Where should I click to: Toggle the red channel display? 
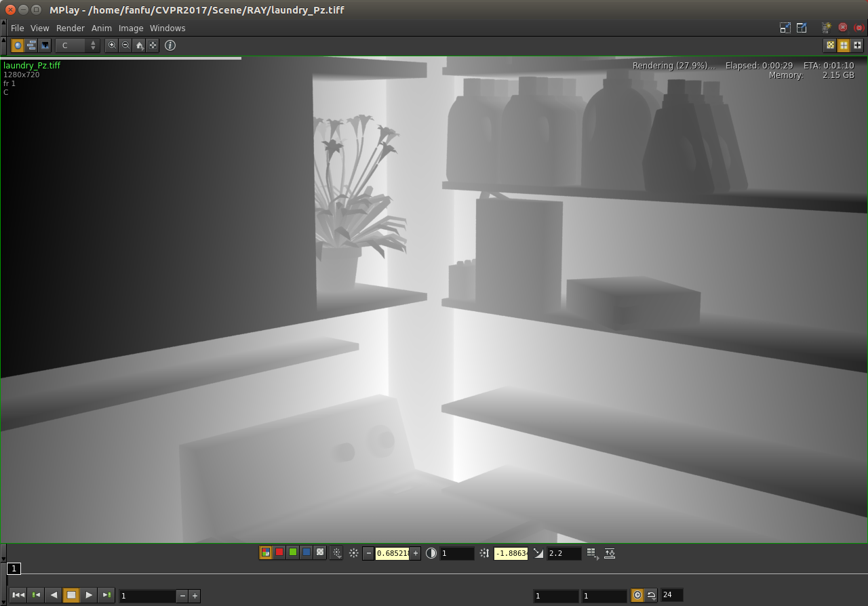click(x=279, y=553)
